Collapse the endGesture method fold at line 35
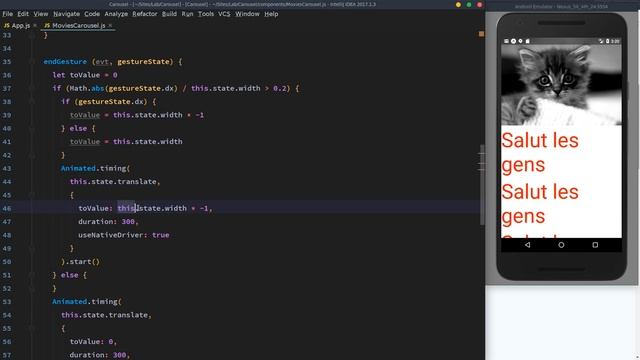The width and height of the screenshot is (640, 360). tap(32, 62)
